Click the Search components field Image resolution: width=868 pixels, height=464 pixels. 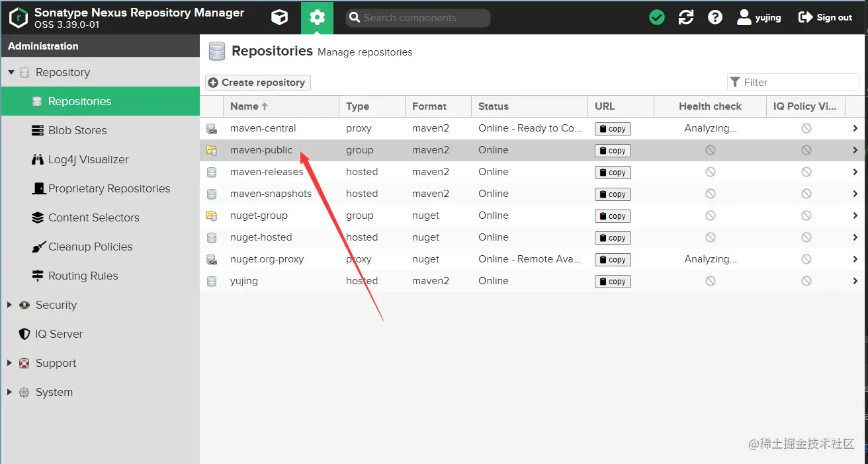pos(418,18)
